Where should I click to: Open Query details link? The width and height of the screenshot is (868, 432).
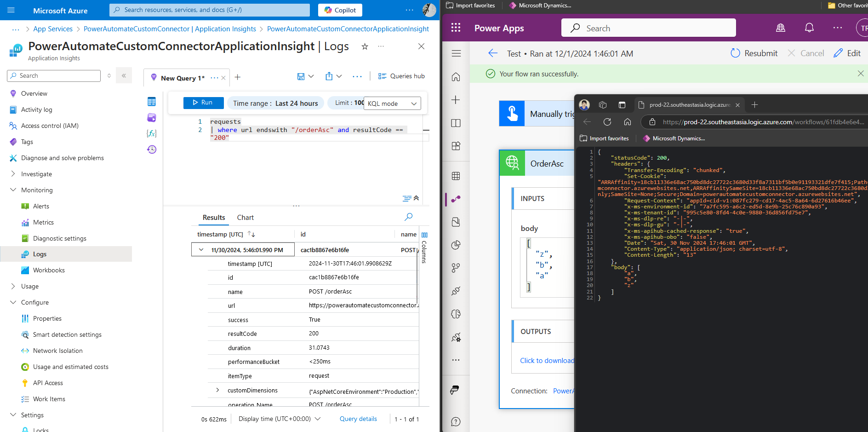coord(358,419)
